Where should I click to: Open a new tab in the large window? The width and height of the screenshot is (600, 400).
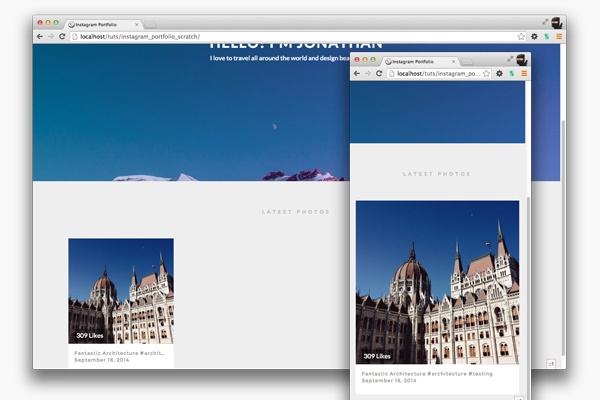point(150,25)
